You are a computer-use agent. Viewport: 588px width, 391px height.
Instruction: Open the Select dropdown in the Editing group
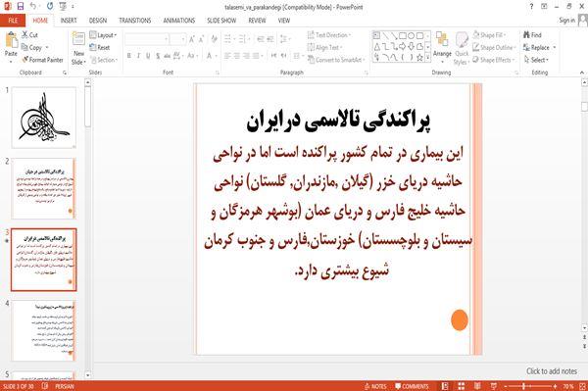536,60
